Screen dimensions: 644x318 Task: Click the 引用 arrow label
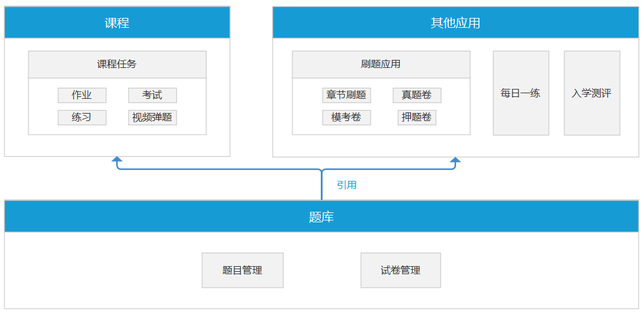pyautogui.click(x=347, y=185)
